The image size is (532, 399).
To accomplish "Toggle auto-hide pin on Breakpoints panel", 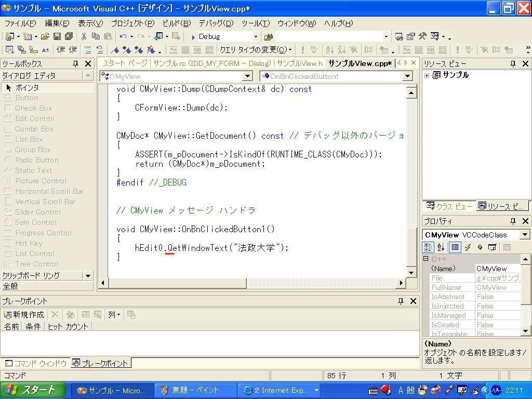I will click(x=401, y=301).
